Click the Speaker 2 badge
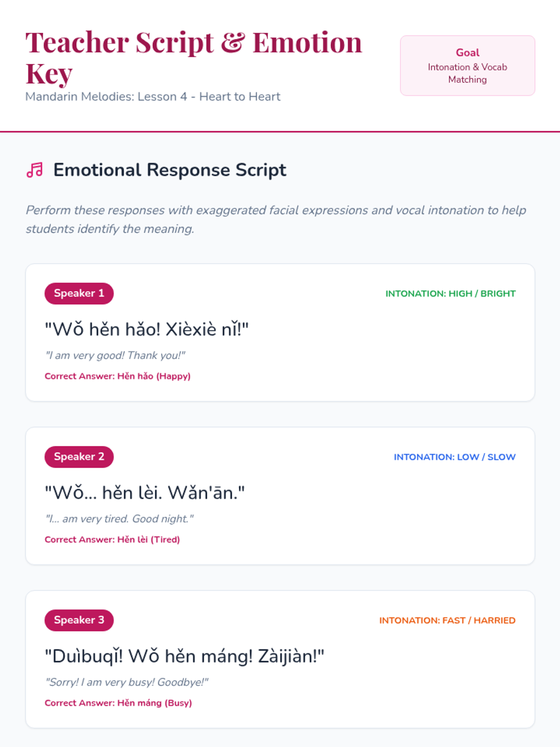Viewport: 560px width, 747px height. click(79, 457)
